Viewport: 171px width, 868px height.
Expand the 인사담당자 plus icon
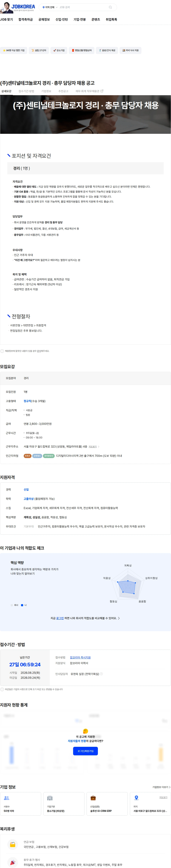tap(101, 674)
